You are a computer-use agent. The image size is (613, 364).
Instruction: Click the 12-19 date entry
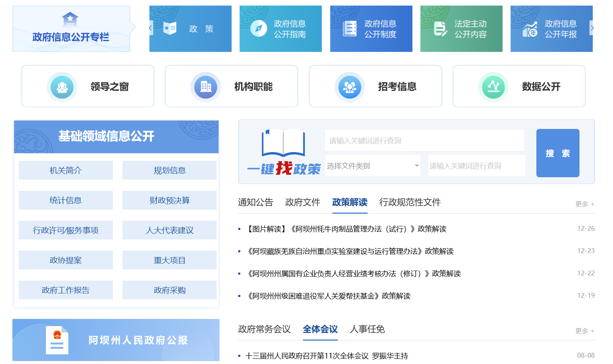point(586,295)
